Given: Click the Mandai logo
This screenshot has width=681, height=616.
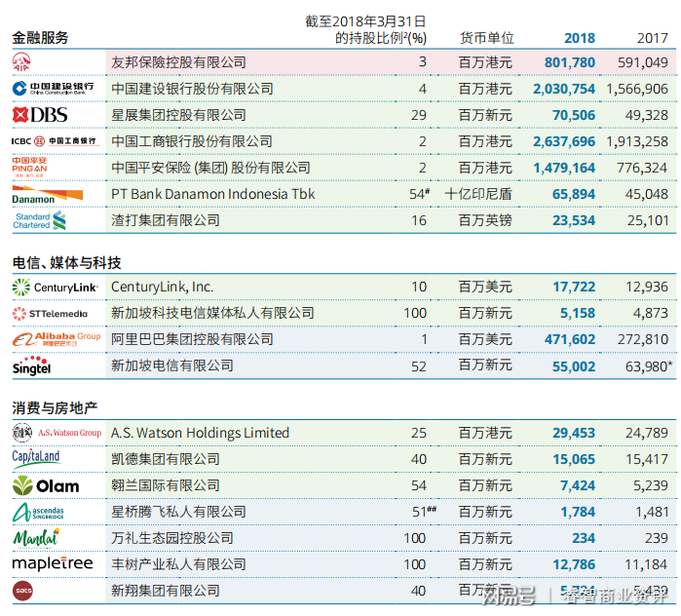Looking at the screenshot, I should pos(36,538).
